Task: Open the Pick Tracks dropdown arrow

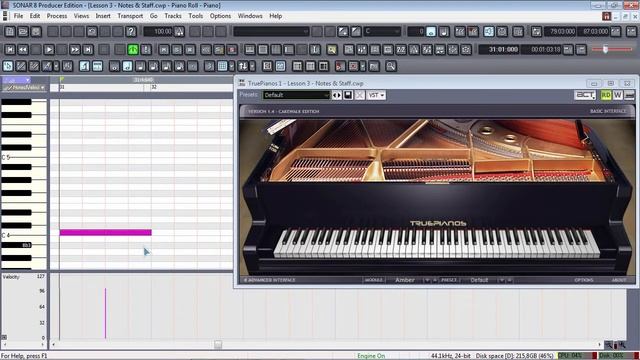Action: [252, 66]
